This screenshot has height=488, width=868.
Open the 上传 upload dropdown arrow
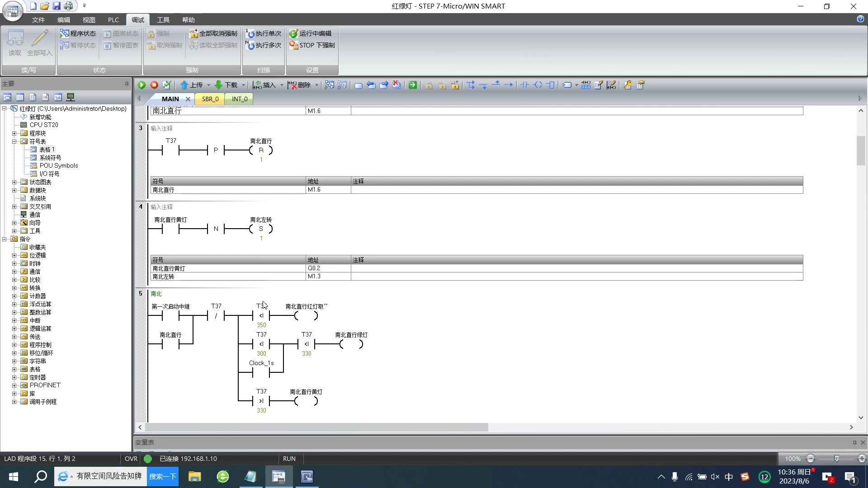208,85
